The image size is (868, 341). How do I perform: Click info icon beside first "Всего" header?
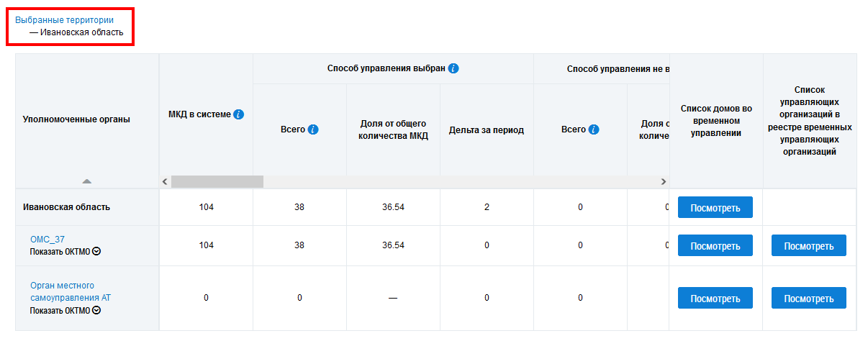pos(313,130)
